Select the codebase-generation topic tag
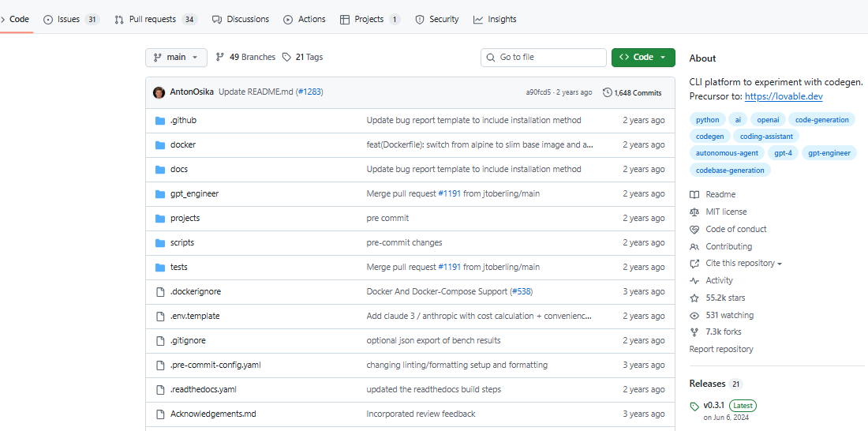This screenshot has width=868, height=431. coord(730,170)
